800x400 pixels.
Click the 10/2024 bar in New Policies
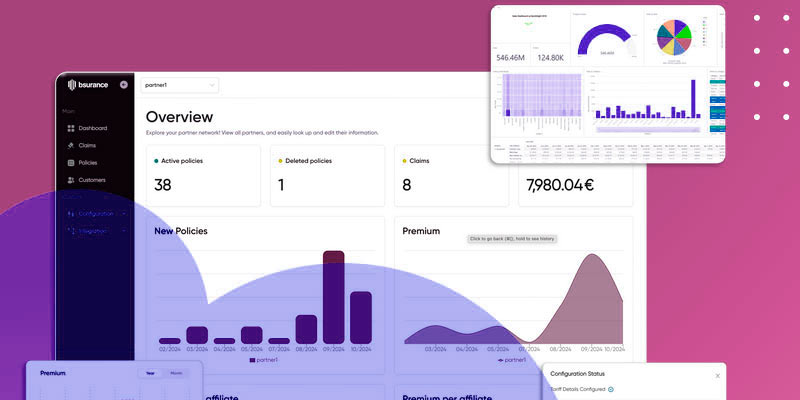coord(361,317)
